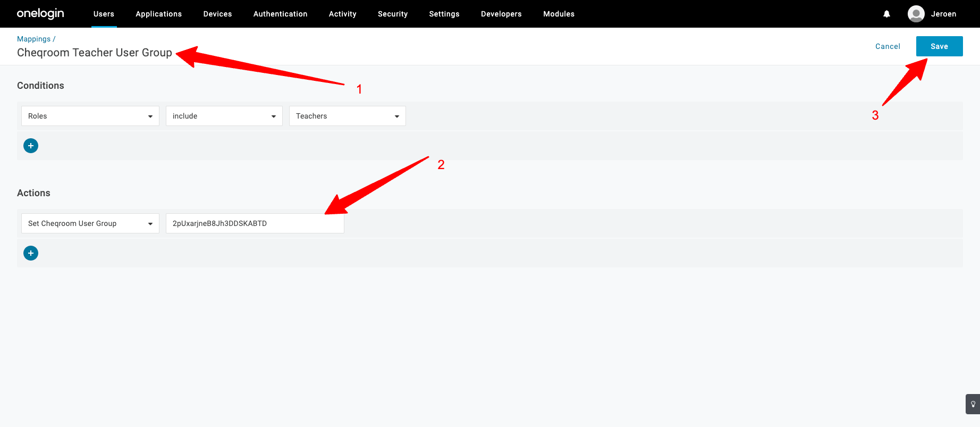Click the user group ID text field
The height and width of the screenshot is (427, 980).
255,223
